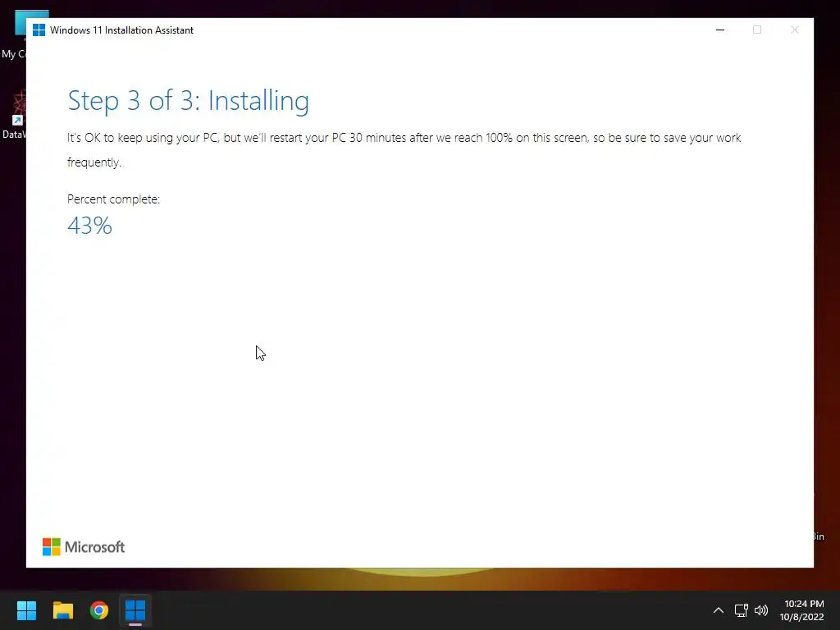Click the Percent complete label
The width and height of the screenshot is (840, 630).
tap(113, 199)
